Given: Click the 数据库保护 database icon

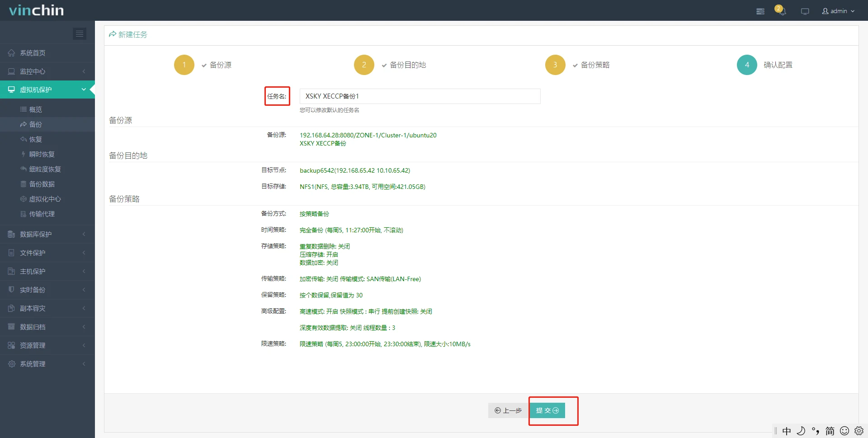Looking at the screenshot, I should coord(11,234).
